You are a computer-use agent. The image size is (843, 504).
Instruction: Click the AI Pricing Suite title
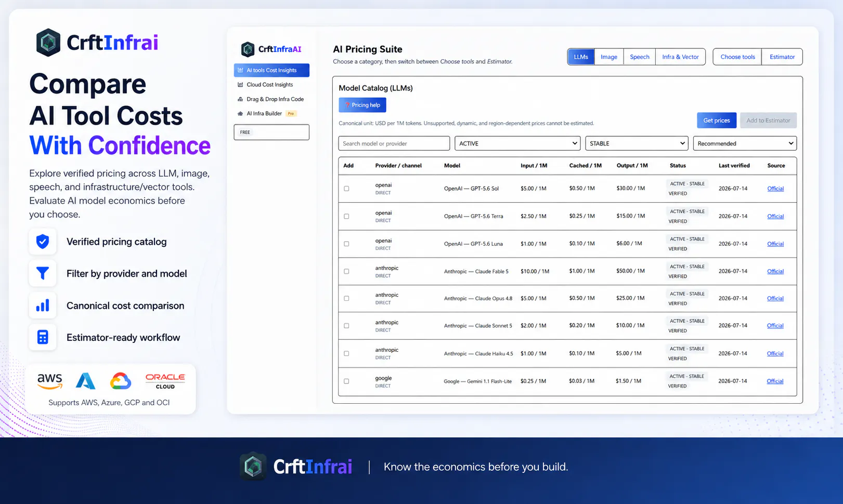[x=368, y=49]
